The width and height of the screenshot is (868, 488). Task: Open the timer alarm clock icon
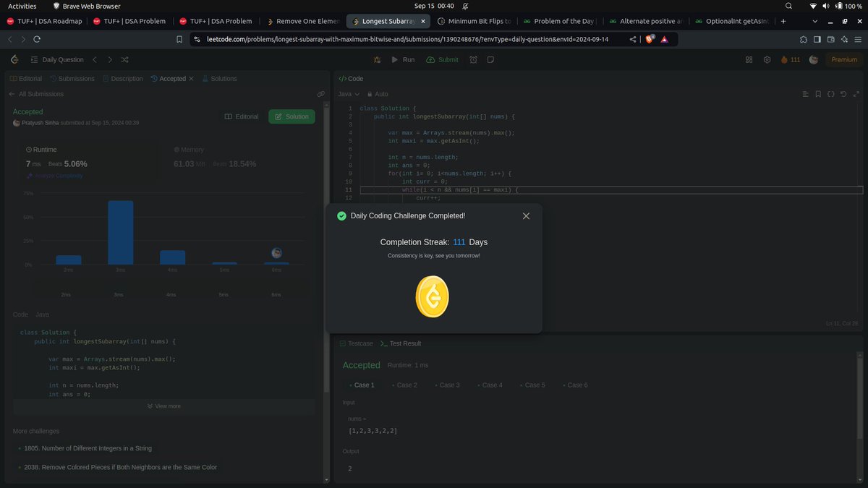[473, 59]
